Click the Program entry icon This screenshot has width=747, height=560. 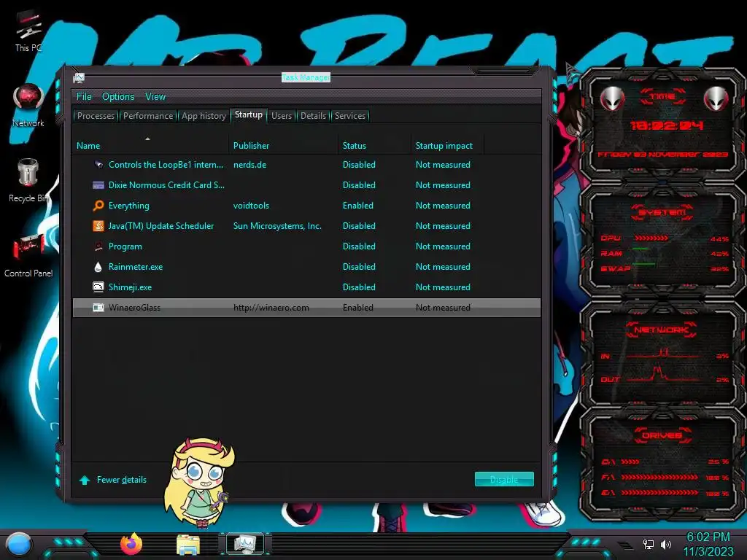click(x=98, y=246)
